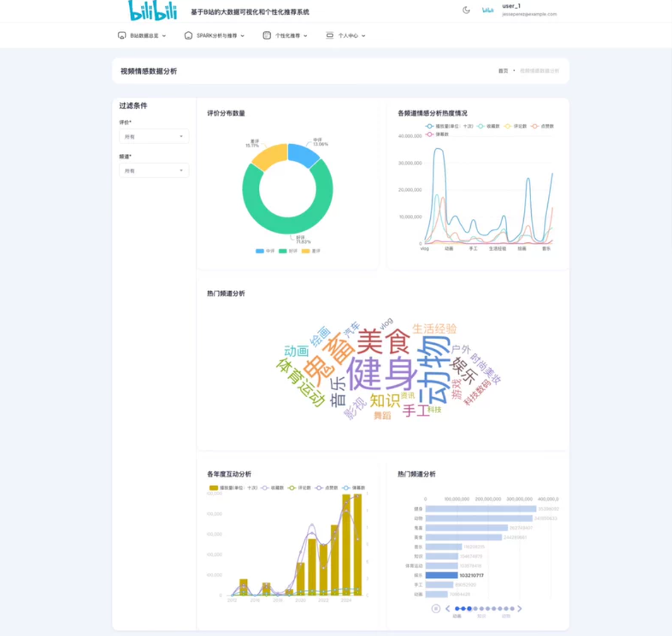Pause the 热门频道分析 timeline autoplay
672x636 pixels.
pos(435,609)
